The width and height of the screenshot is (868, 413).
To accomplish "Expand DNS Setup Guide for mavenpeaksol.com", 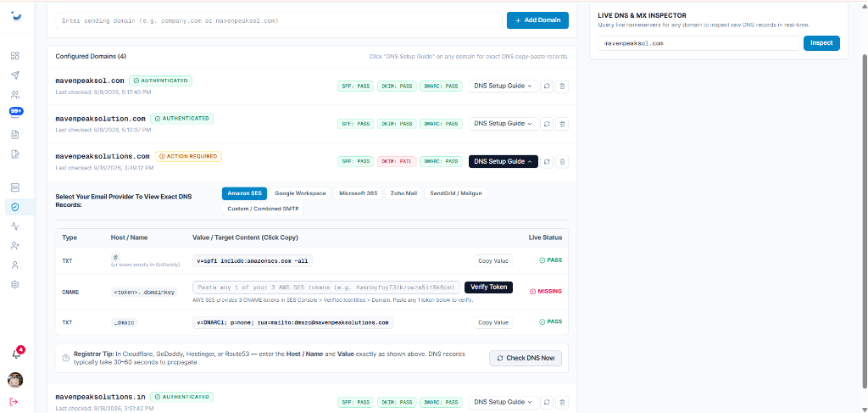I will pyautogui.click(x=504, y=87).
